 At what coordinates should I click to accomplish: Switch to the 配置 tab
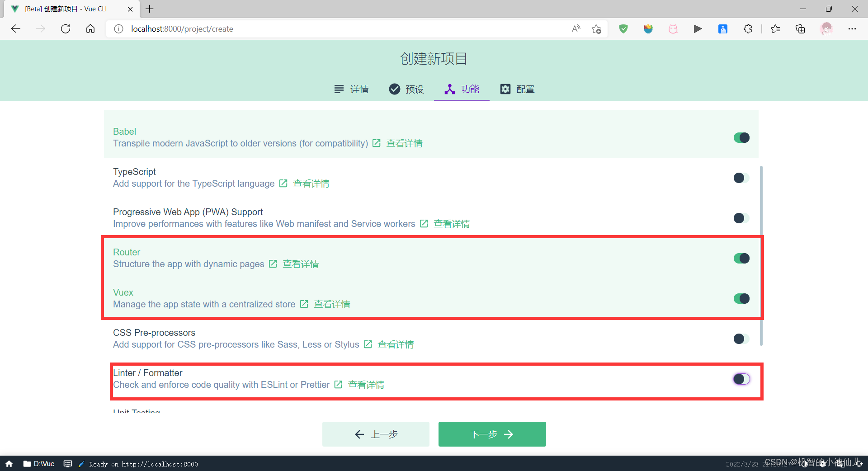(x=517, y=89)
